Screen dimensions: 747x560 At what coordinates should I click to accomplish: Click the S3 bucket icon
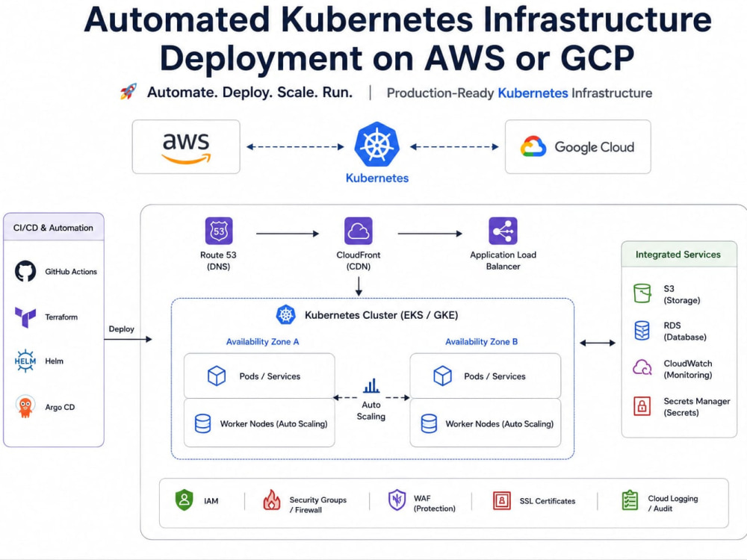[x=642, y=293]
